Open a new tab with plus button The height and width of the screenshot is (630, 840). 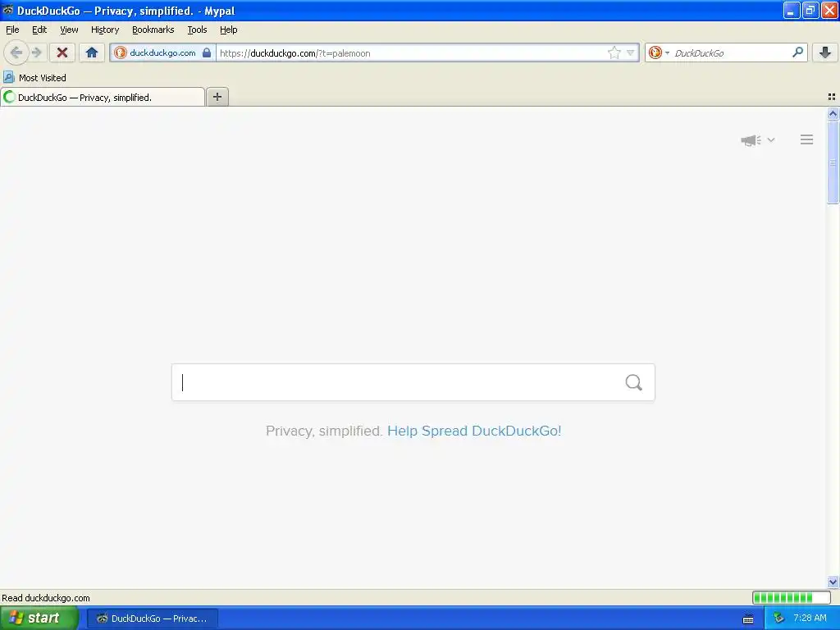217,97
